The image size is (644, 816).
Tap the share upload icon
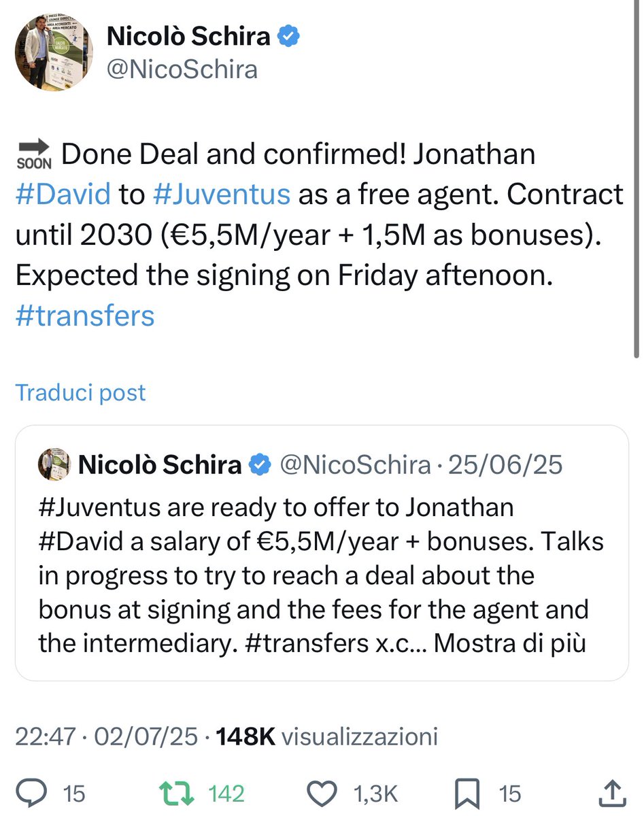pyautogui.click(x=613, y=792)
